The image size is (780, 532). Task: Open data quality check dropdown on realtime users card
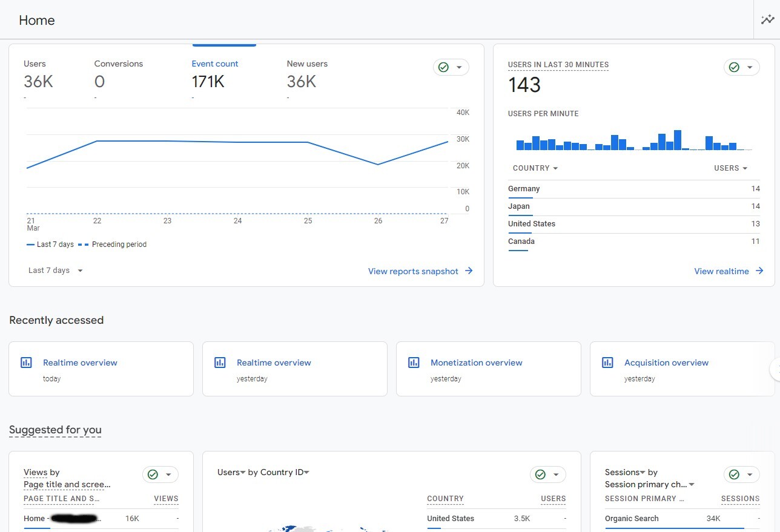point(742,67)
